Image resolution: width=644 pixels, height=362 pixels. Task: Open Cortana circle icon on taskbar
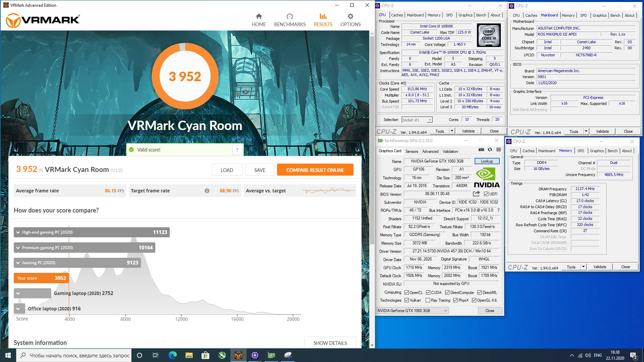(x=140, y=355)
